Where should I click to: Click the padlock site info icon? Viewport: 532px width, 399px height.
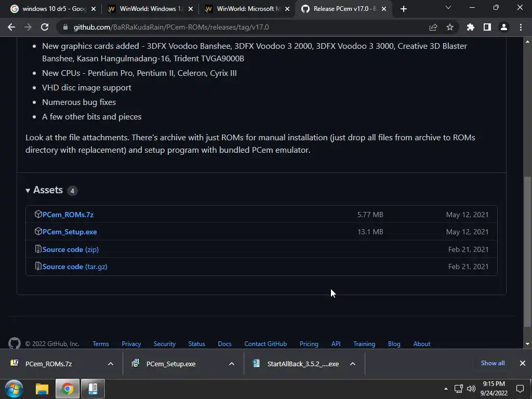(x=65, y=27)
